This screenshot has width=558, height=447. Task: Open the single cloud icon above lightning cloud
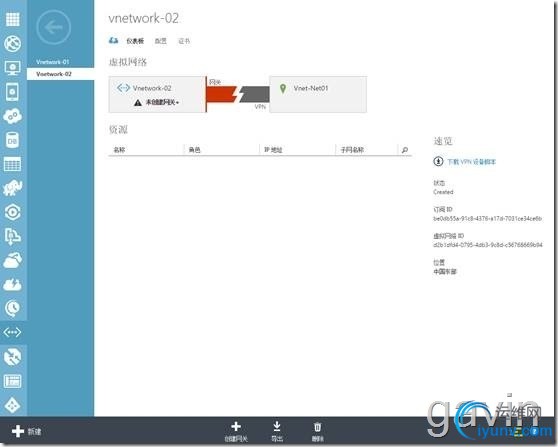tap(12, 261)
